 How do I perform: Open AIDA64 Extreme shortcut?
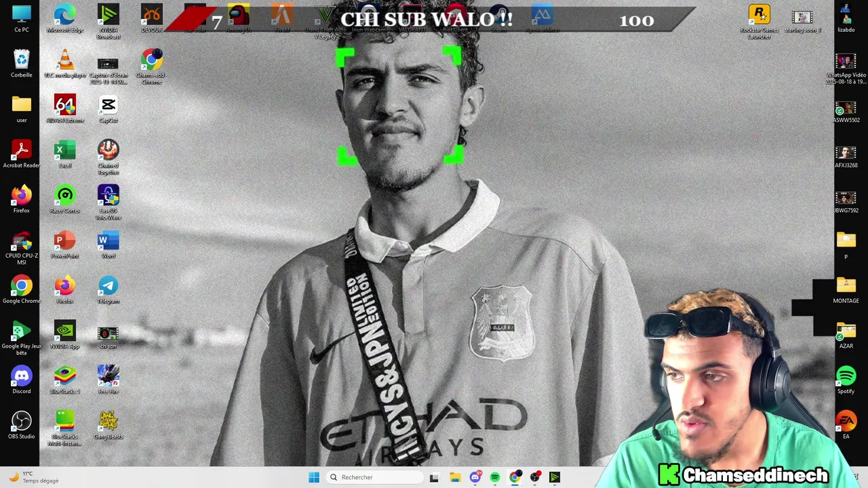pos(65,109)
